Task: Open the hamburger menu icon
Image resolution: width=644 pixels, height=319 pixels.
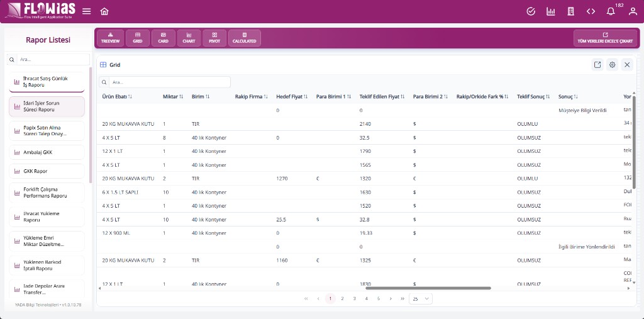Action: [x=87, y=11]
